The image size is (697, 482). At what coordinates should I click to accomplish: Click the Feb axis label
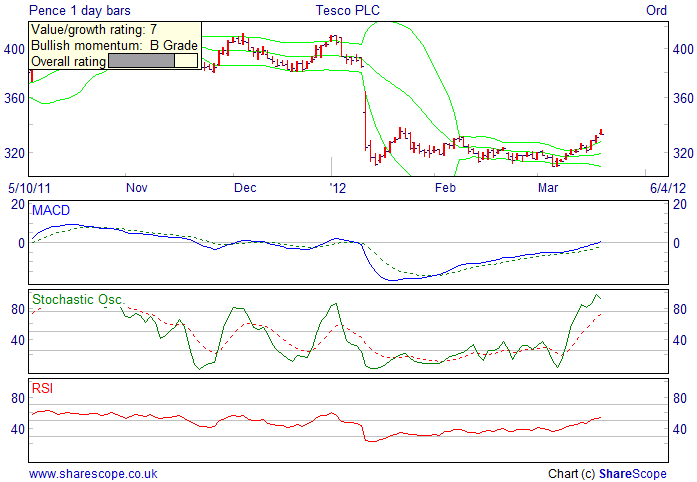point(445,188)
